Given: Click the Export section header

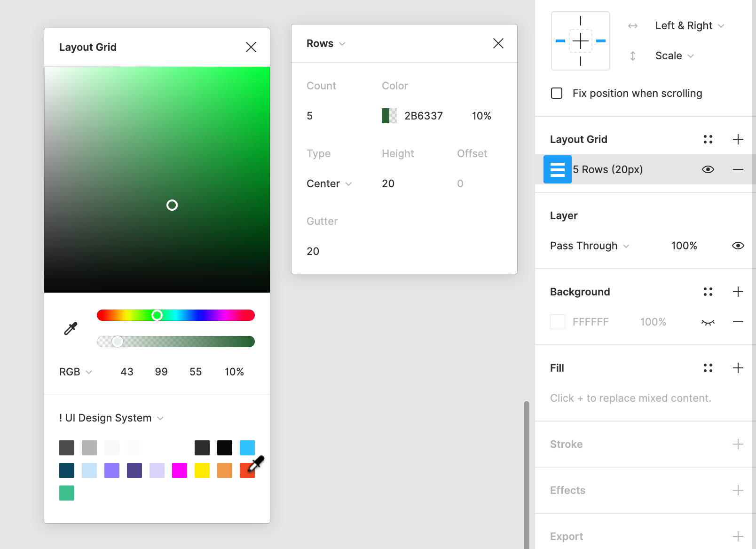Looking at the screenshot, I should 567,536.
